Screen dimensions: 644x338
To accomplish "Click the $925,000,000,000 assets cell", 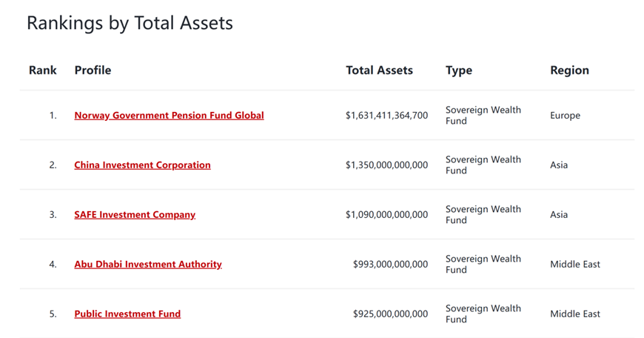I will (x=390, y=314).
